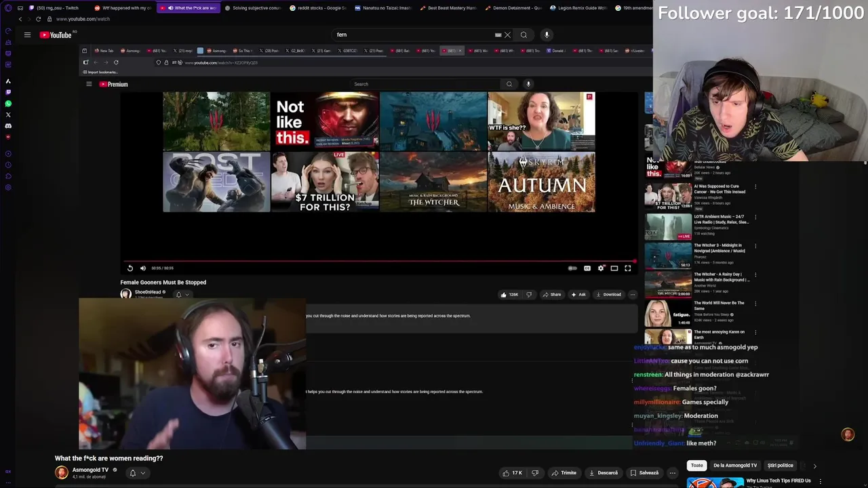The image size is (868, 488).
Task: Select the 'De la Asmongold TV' chip
Action: point(735,466)
